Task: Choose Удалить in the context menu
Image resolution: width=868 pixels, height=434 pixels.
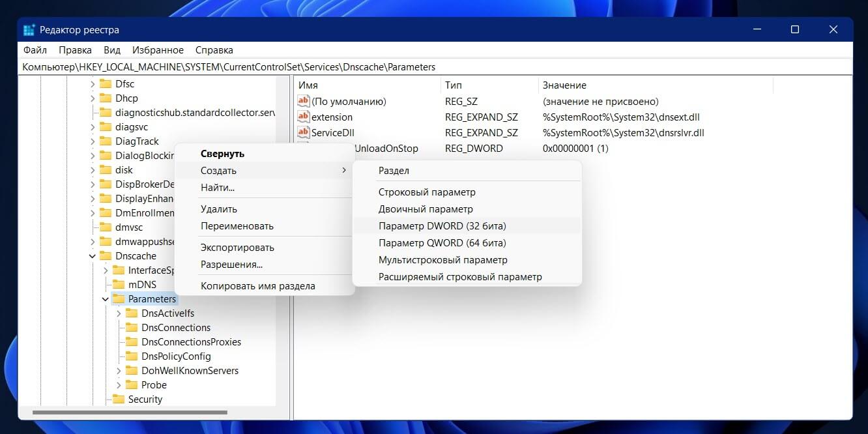Action: click(265, 209)
